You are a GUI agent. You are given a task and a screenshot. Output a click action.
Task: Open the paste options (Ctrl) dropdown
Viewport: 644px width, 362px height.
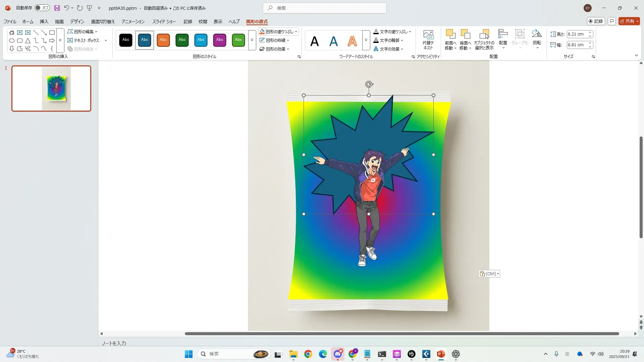(498, 274)
